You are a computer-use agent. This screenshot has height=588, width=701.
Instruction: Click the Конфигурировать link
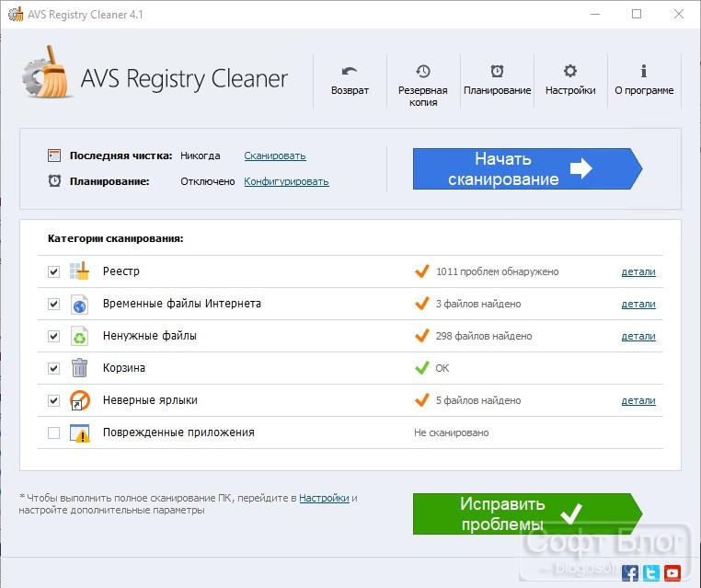click(x=287, y=181)
